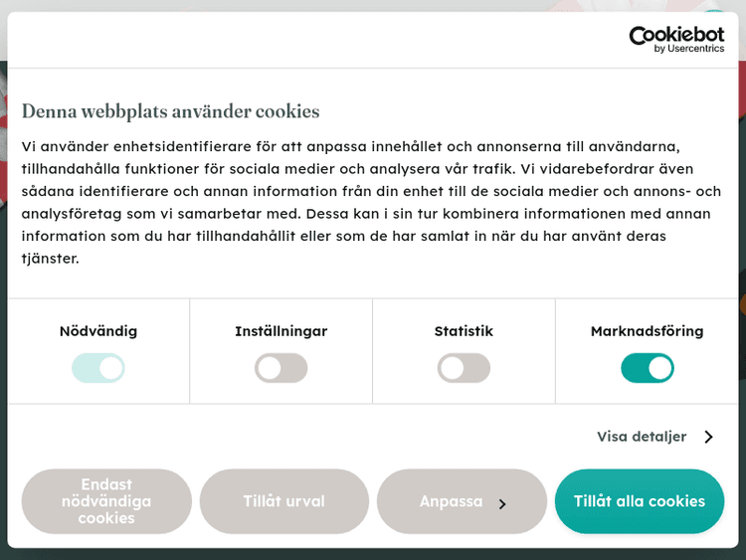
Task: Enable the Statistik cookies switch
Action: click(464, 368)
